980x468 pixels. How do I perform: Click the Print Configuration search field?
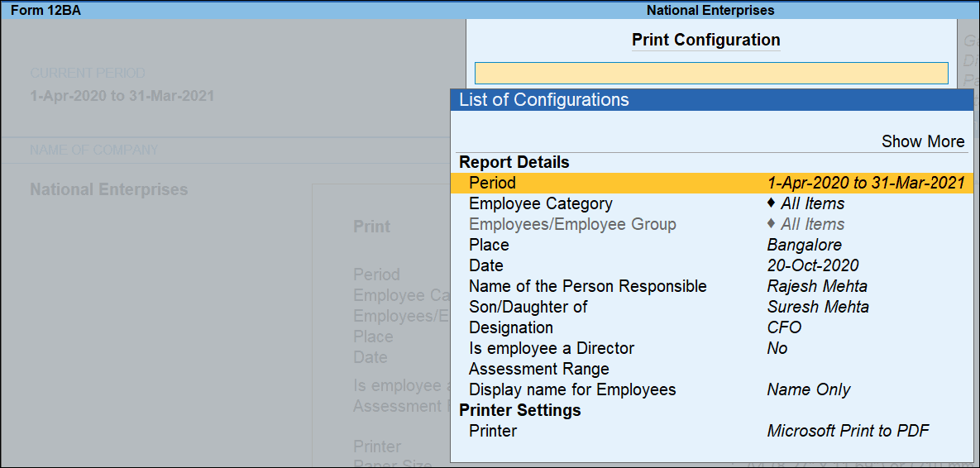click(x=710, y=73)
